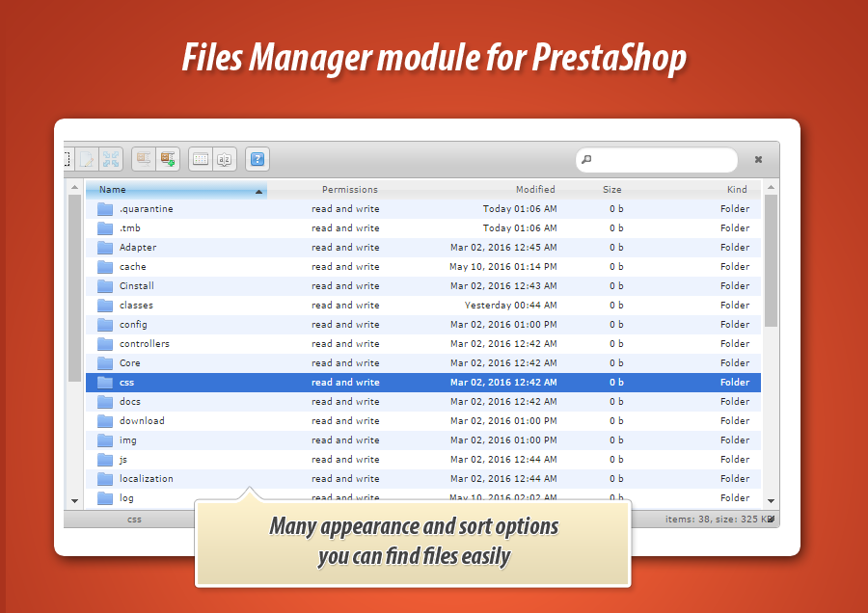The width and height of the screenshot is (868, 613).
Task: Switch view mode with the grid view icon
Action: (200, 159)
